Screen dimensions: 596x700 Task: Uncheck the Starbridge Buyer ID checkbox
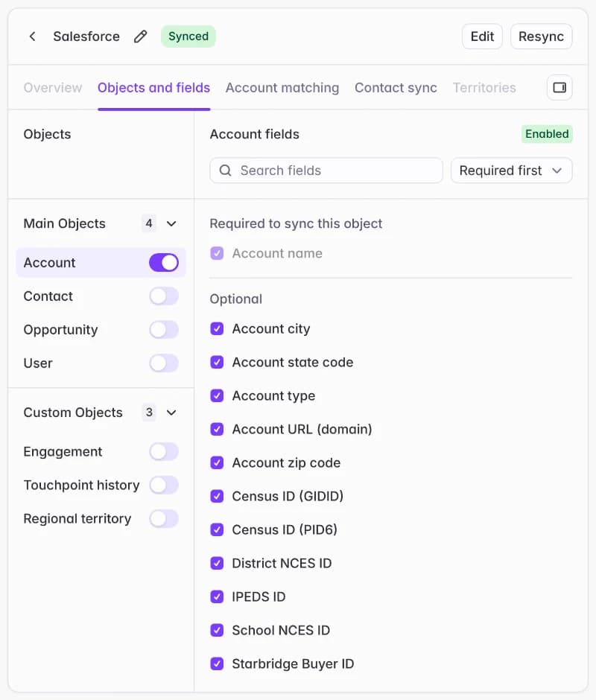(217, 664)
